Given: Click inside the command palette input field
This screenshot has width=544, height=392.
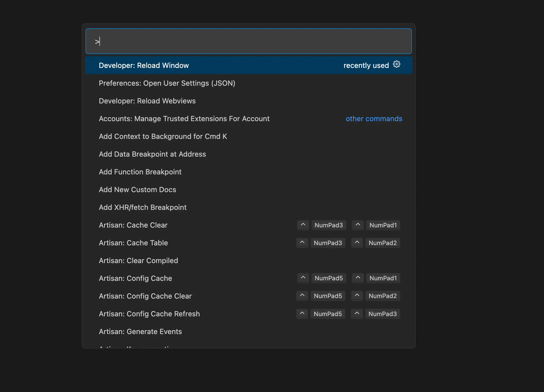Looking at the screenshot, I should [x=248, y=41].
